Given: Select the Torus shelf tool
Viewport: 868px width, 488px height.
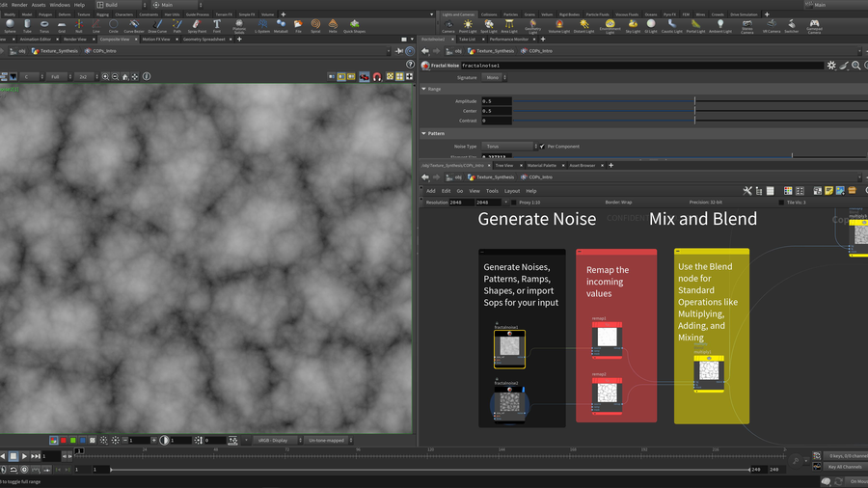Looking at the screenshot, I should (x=44, y=26).
